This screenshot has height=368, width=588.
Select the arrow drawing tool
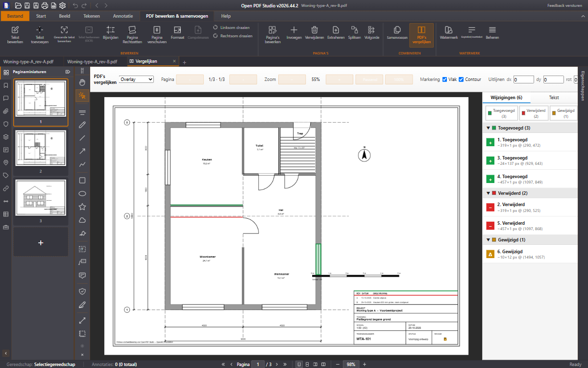pos(82,151)
